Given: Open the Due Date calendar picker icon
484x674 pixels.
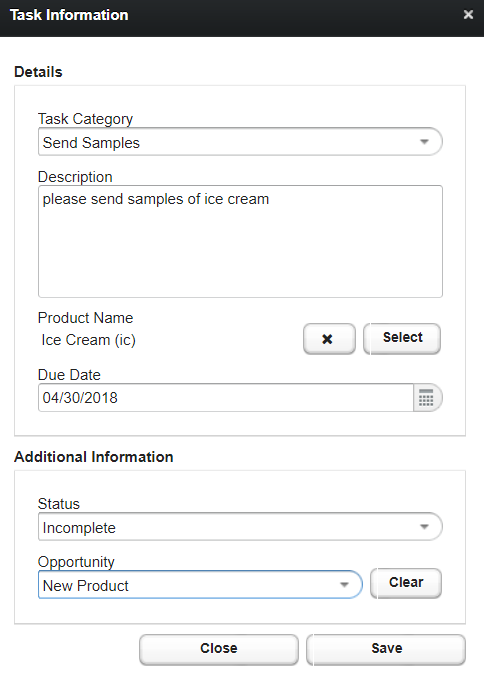Looking at the screenshot, I should point(427,398).
